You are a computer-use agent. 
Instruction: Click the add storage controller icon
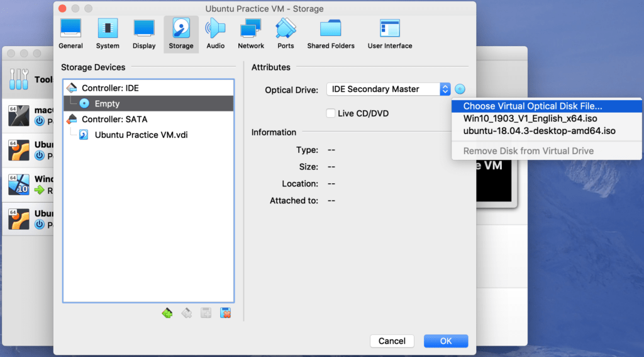167,313
